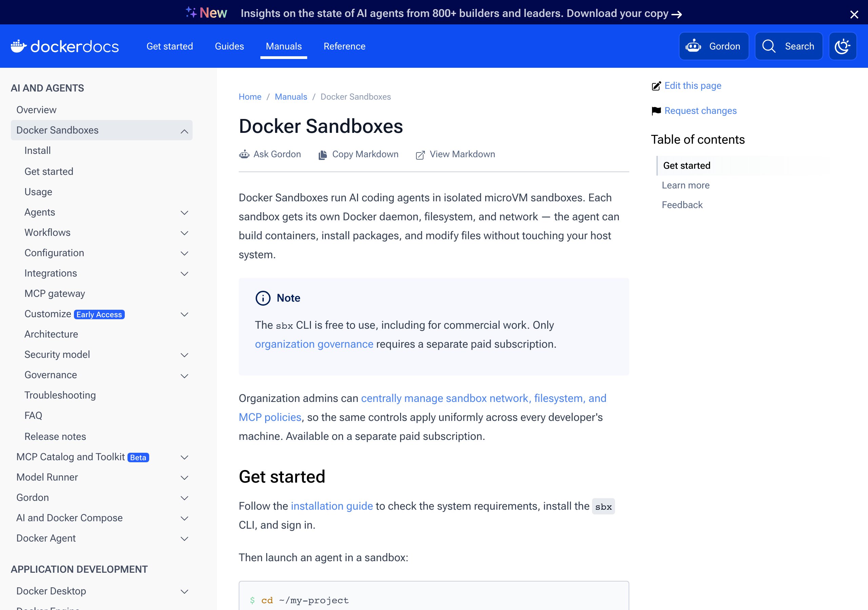Open the Install sidebar item
Screen dimensions: 868x610
tap(37, 151)
